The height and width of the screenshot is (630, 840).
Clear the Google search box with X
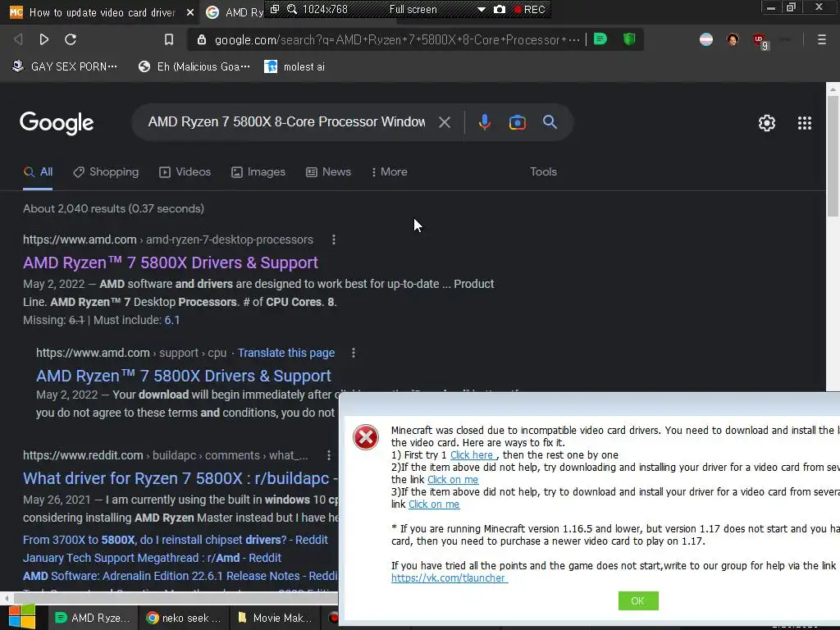pos(444,122)
